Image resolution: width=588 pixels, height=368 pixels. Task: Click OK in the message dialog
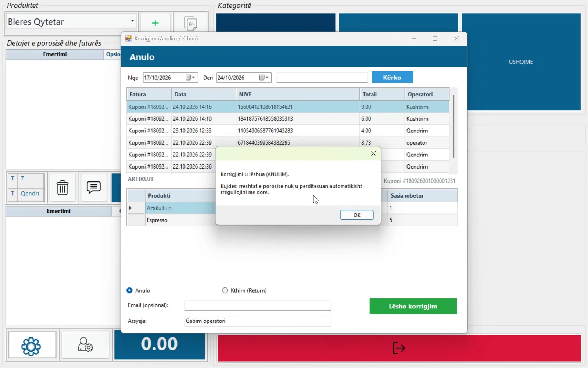(x=356, y=215)
